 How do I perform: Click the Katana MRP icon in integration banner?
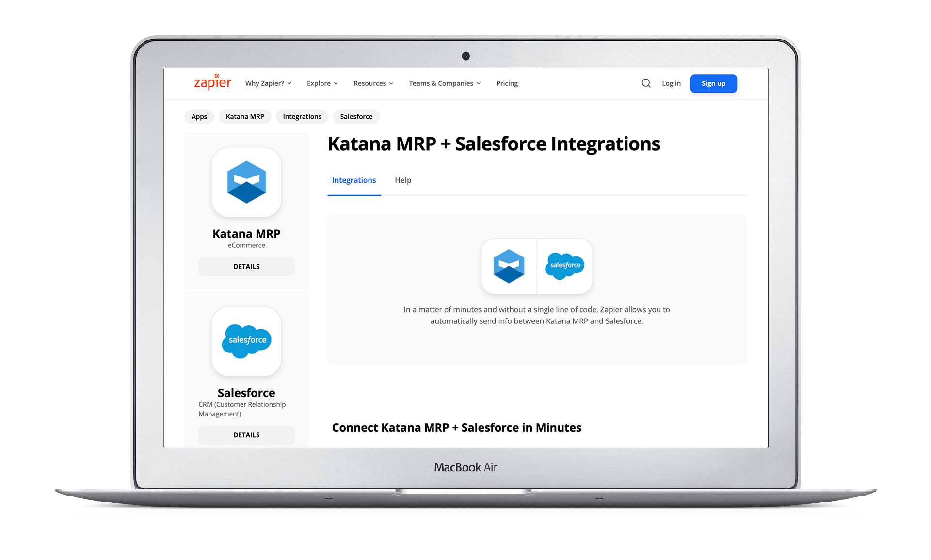509,266
